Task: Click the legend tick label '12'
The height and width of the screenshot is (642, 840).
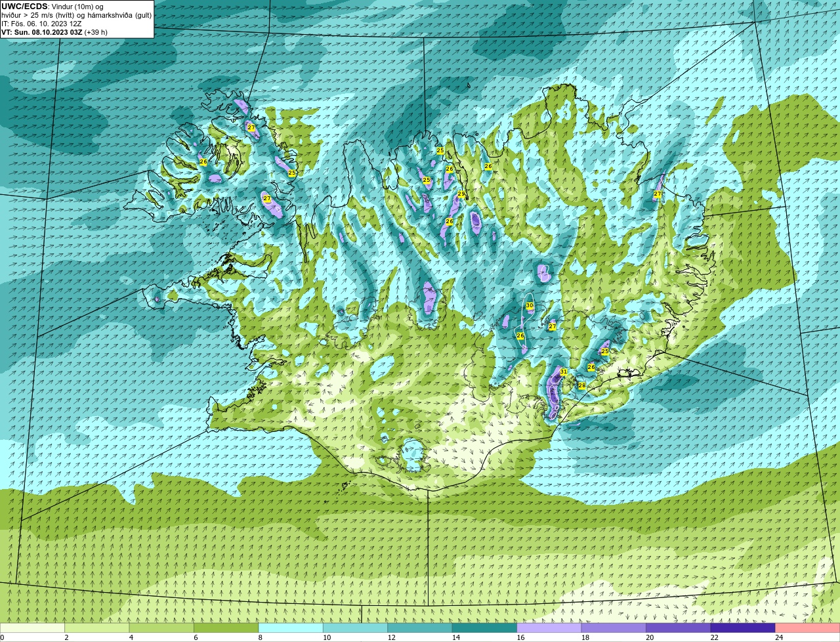Action: (390, 637)
